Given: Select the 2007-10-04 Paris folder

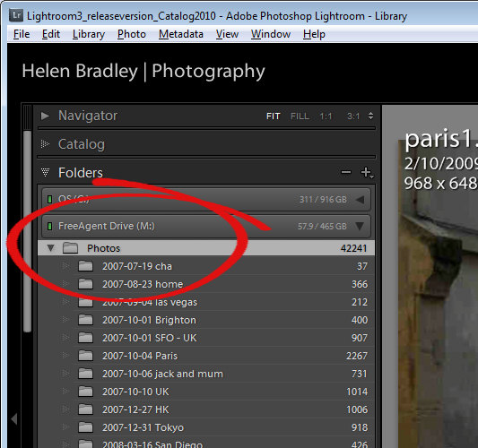Looking at the screenshot, I should pos(206,356).
